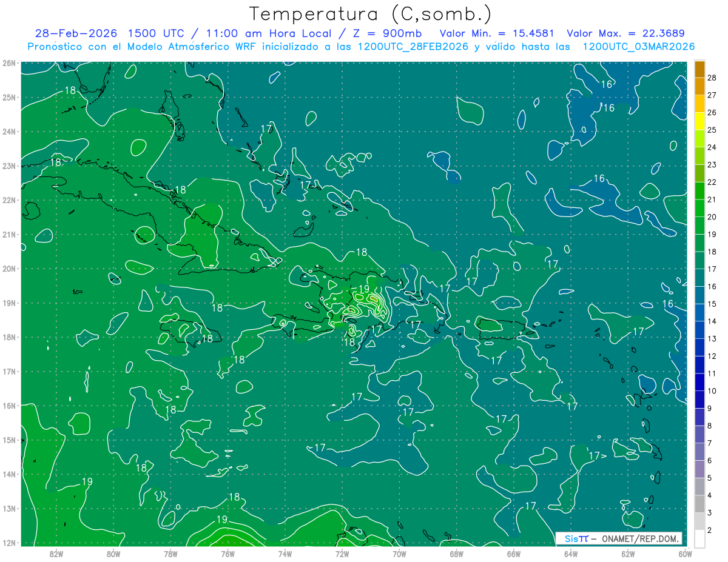Click the '11:00 am Hora Local' text
The width and height of the screenshot is (728, 562).
coord(270,33)
